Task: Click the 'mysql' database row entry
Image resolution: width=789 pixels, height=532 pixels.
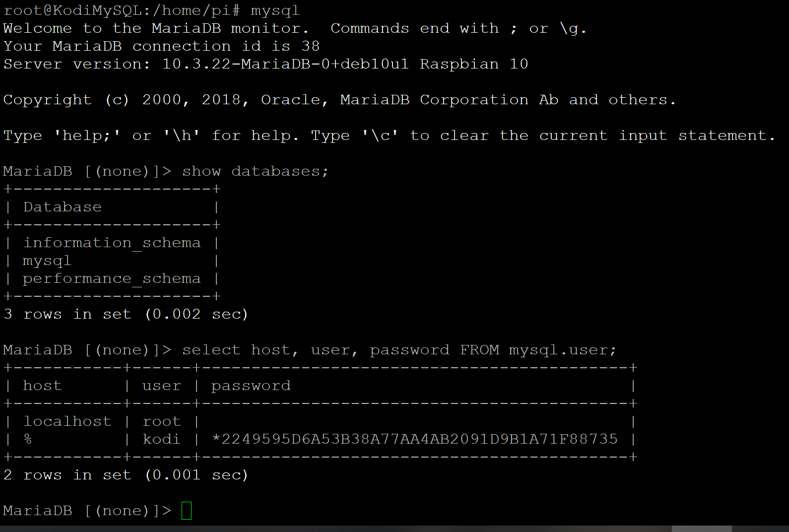Action: point(47,261)
